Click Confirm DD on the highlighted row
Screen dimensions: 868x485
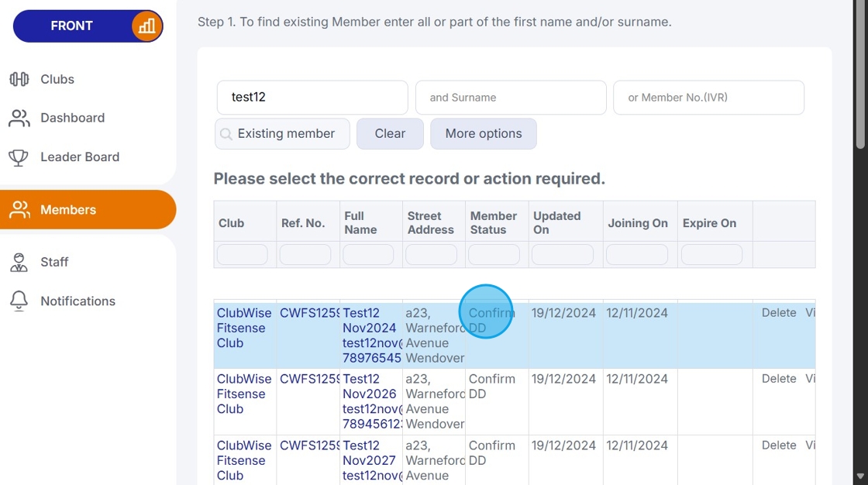490,320
